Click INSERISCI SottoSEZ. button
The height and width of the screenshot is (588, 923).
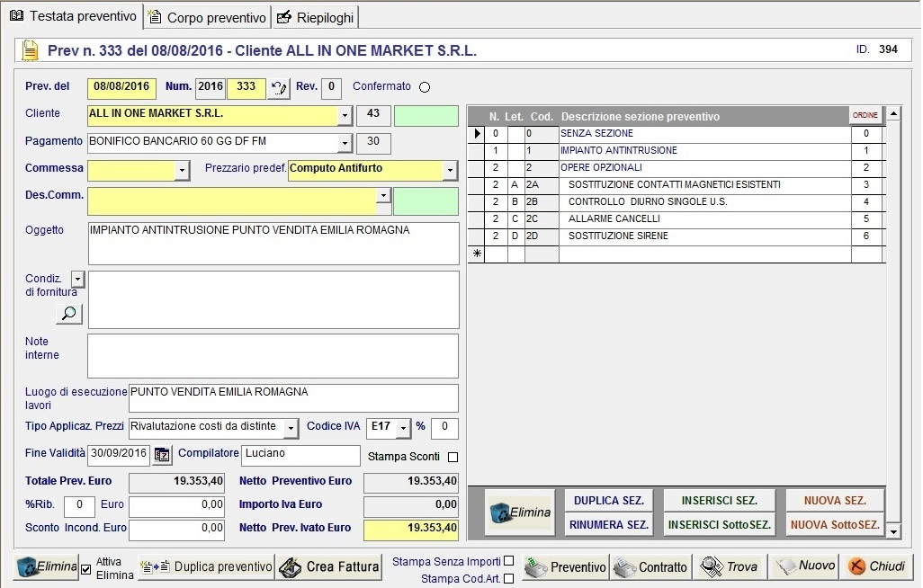[x=720, y=524]
